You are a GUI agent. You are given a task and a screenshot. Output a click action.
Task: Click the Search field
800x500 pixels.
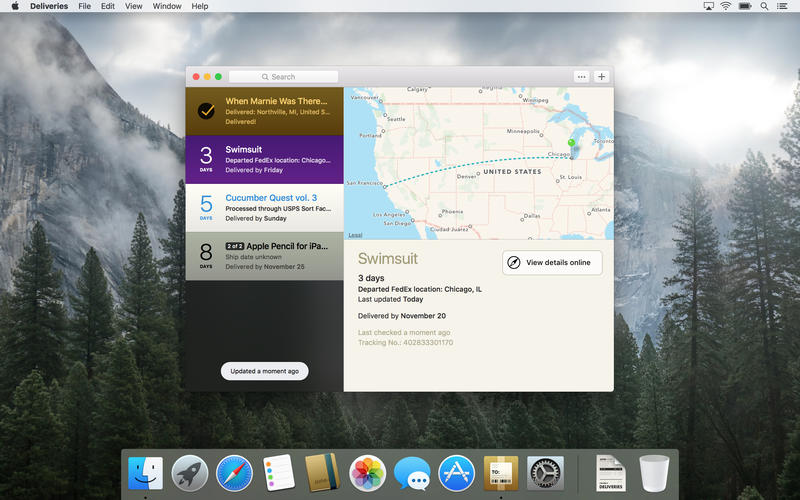(x=283, y=77)
